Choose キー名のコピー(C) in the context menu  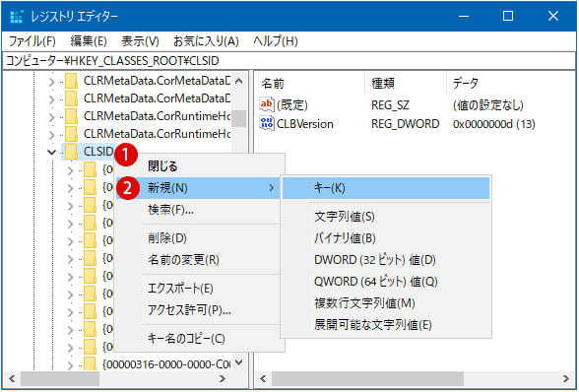tap(198, 339)
